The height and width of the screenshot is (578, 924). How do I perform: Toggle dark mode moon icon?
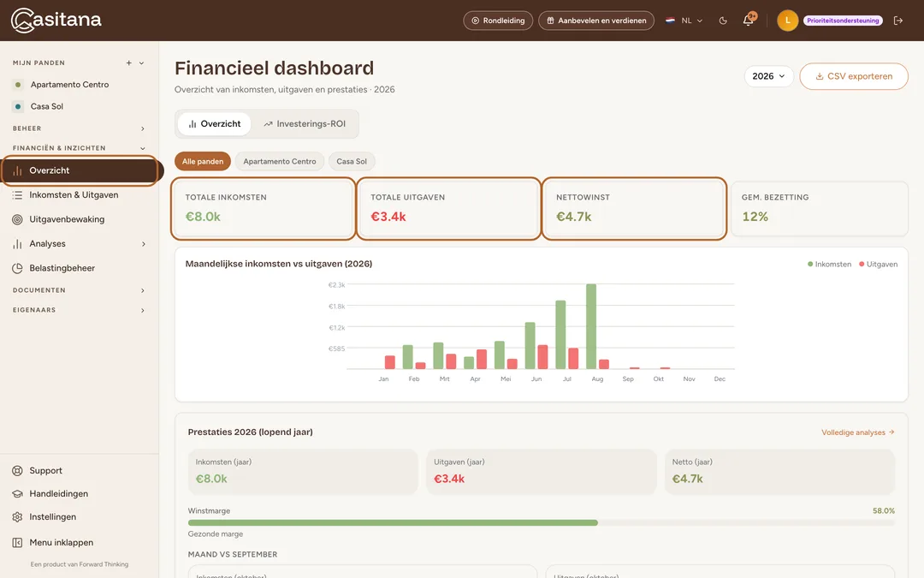coord(723,21)
